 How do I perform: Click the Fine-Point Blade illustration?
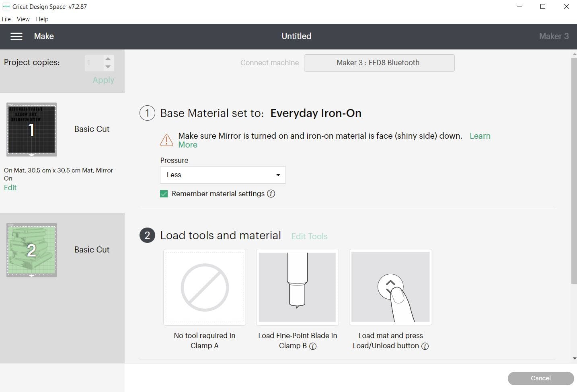click(x=298, y=287)
